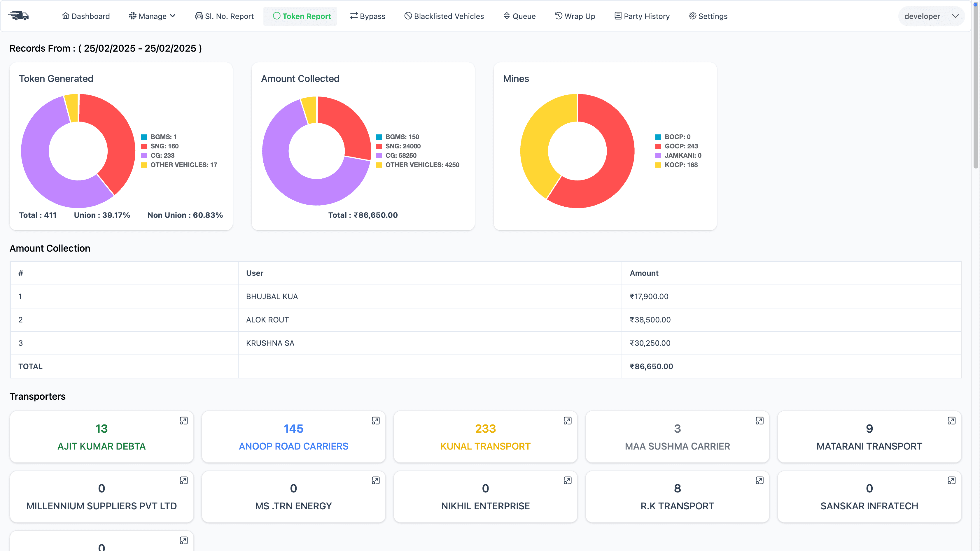Click the truck logo icon
Viewport: 980px width, 551px height.
pos(19,15)
